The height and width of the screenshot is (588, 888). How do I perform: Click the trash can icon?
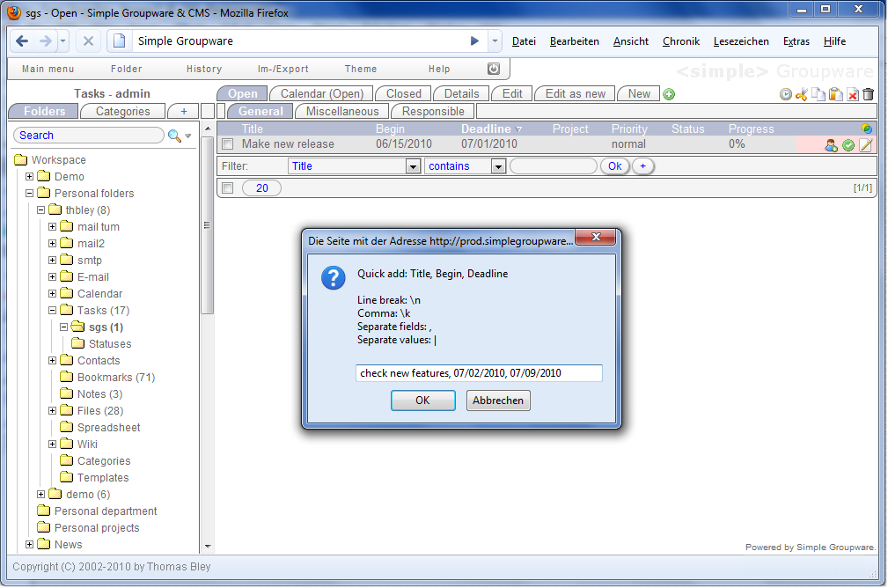point(868,94)
